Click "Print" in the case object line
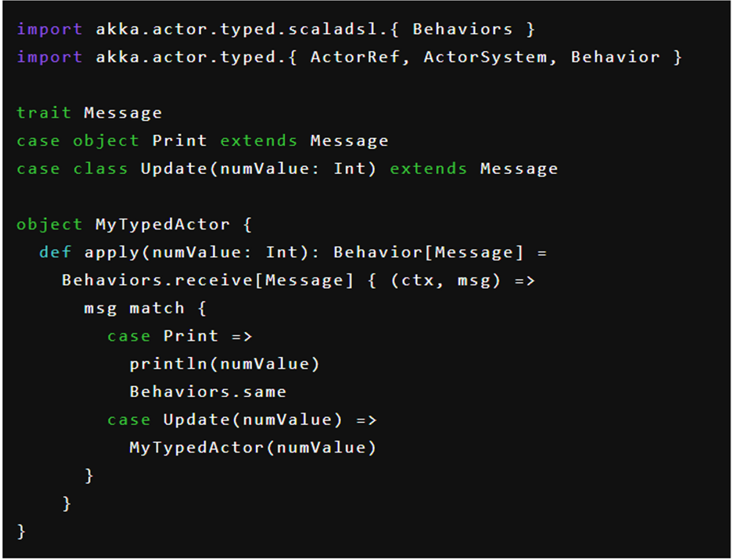 click(179, 141)
